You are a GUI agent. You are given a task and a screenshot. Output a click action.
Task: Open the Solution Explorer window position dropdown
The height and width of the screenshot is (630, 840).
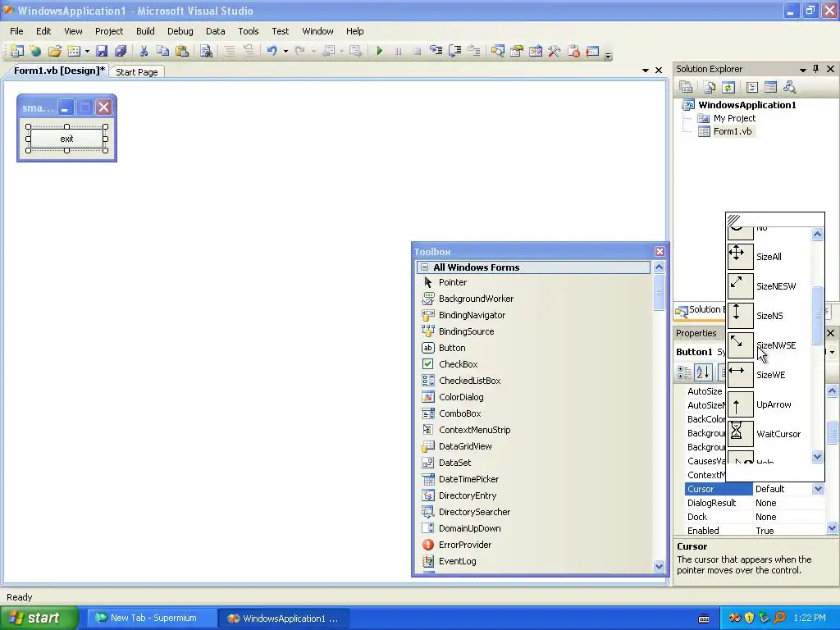802,69
